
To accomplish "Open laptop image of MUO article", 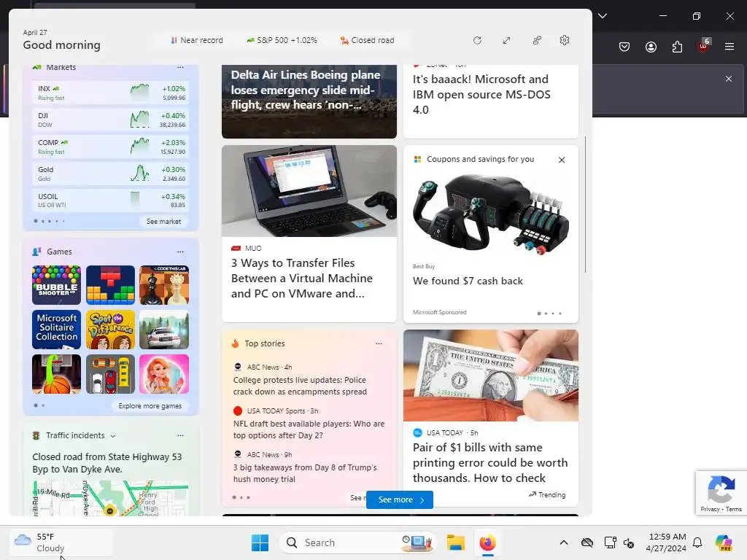I will click(x=309, y=191).
